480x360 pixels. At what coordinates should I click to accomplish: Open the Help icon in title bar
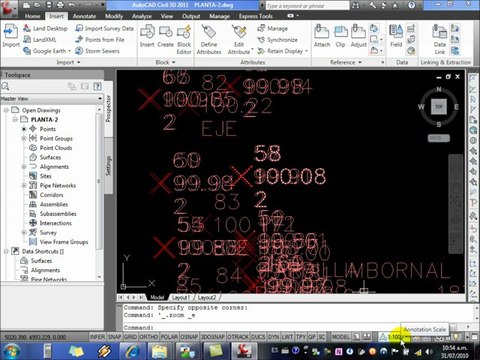coord(412,5)
